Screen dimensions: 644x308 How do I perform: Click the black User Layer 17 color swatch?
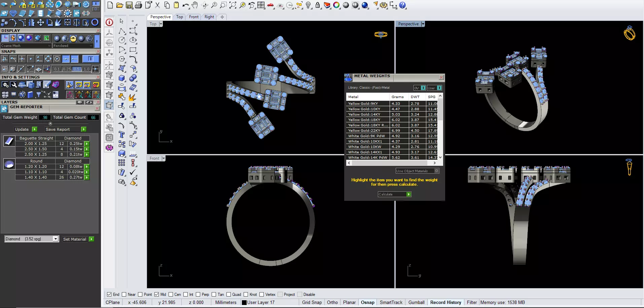(244, 303)
